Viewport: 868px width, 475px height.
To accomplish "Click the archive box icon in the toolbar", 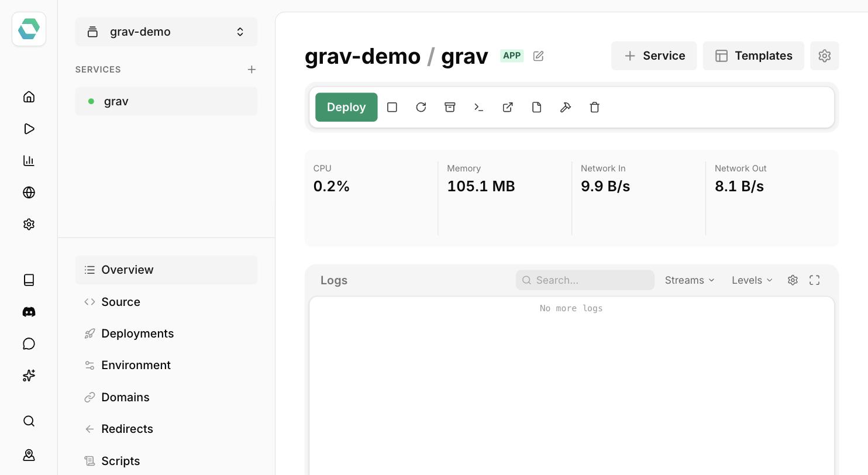I will 450,107.
